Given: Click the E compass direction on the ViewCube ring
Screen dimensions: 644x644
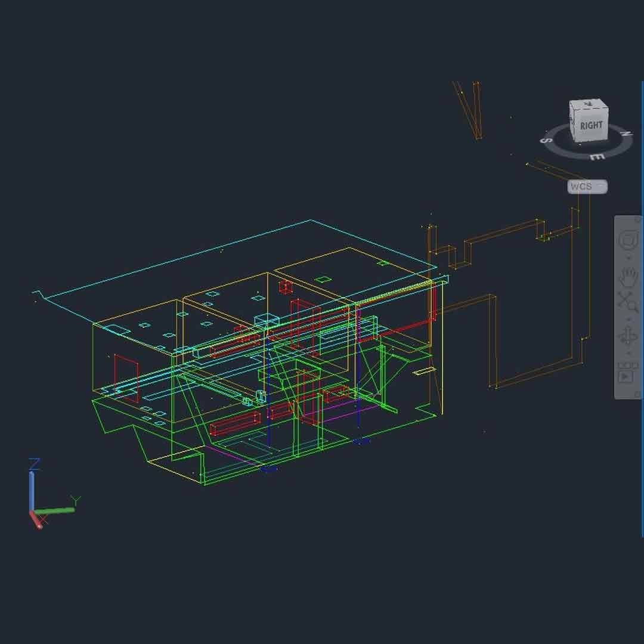Looking at the screenshot, I should tap(597, 157).
